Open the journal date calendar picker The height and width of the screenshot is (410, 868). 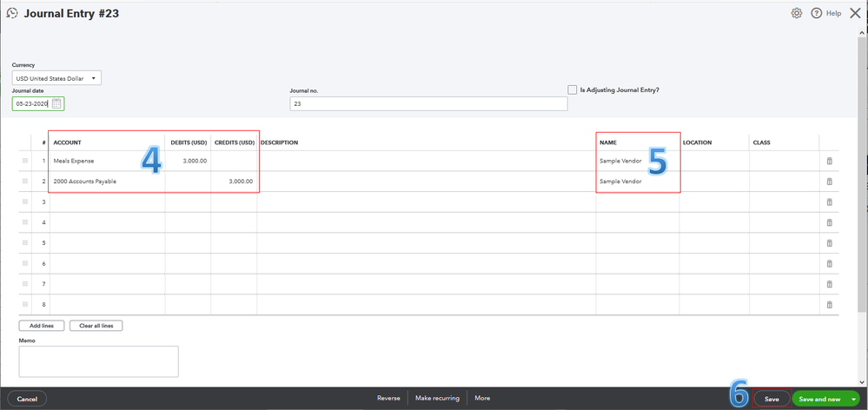pyautogui.click(x=56, y=103)
